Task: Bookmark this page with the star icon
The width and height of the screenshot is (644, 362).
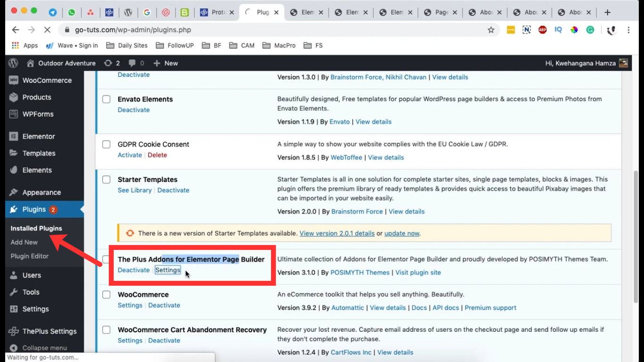Action: point(491,30)
